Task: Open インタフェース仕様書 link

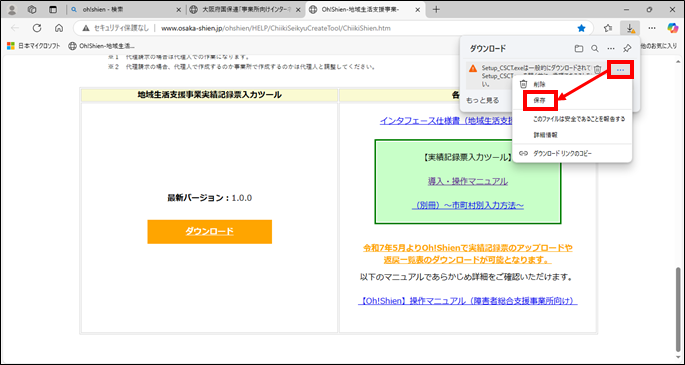Action: click(446, 121)
